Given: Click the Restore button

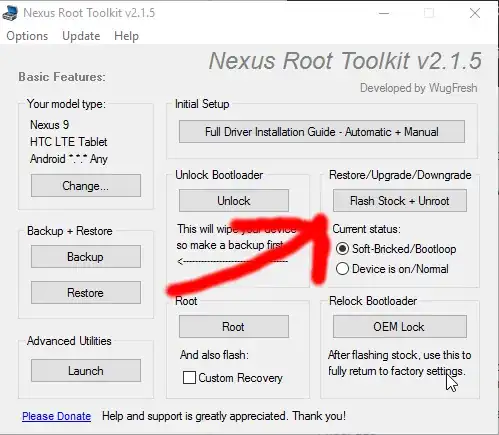Looking at the screenshot, I should click(x=86, y=293).
